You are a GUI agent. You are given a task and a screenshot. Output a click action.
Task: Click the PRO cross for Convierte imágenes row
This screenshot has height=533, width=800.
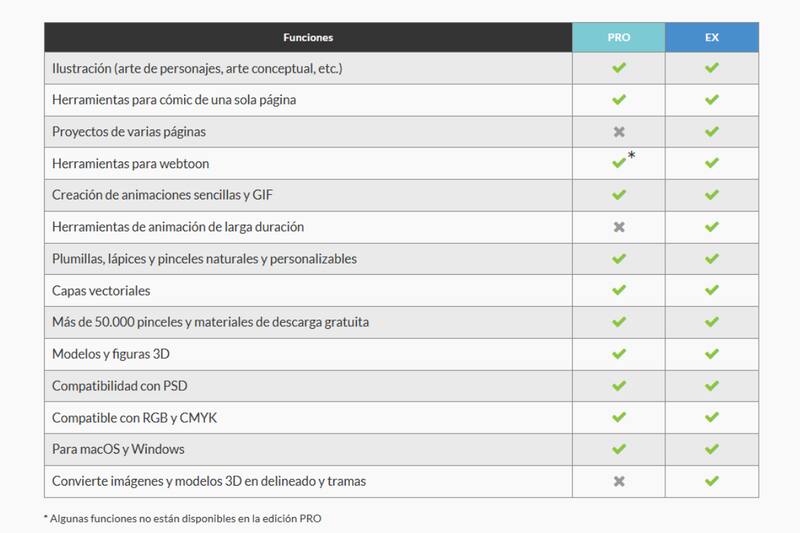click(619, 481)
